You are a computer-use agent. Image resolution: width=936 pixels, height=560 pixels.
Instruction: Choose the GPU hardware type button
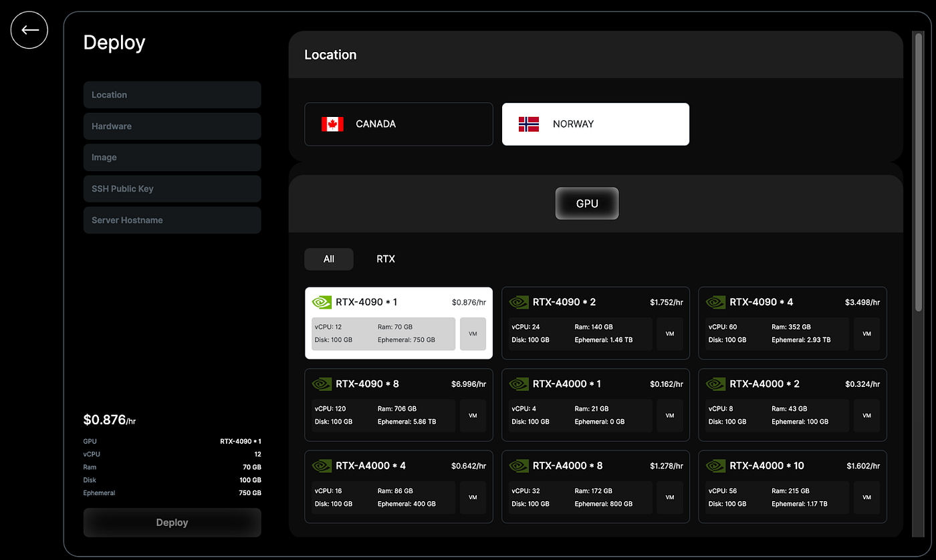click(x=587, y=204)
